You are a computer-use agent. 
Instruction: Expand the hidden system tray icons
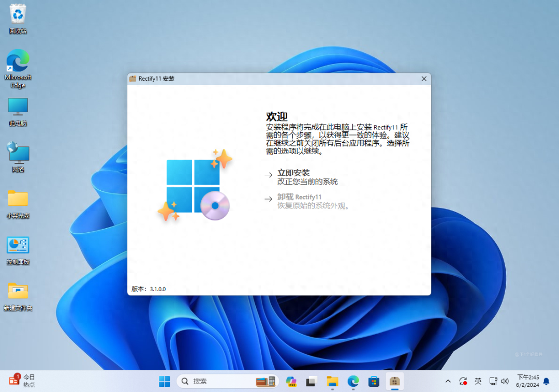(448, 381)
